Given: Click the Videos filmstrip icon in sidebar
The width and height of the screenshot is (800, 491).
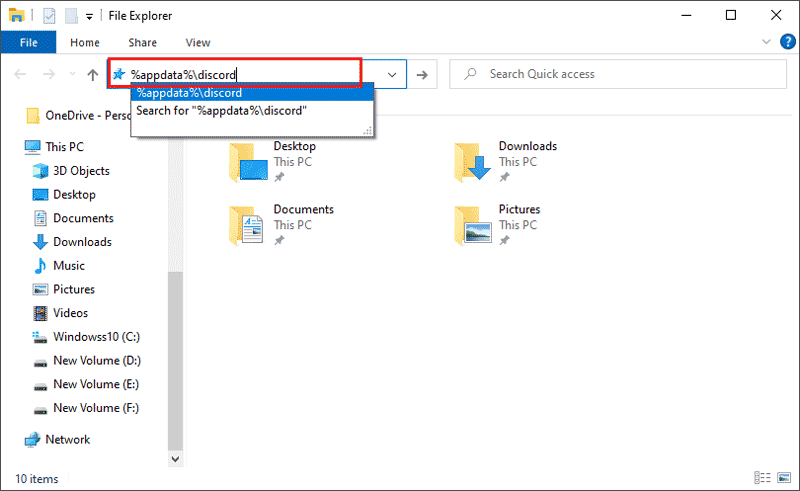Looking at the screenshot, I should [x=40, y=313].
